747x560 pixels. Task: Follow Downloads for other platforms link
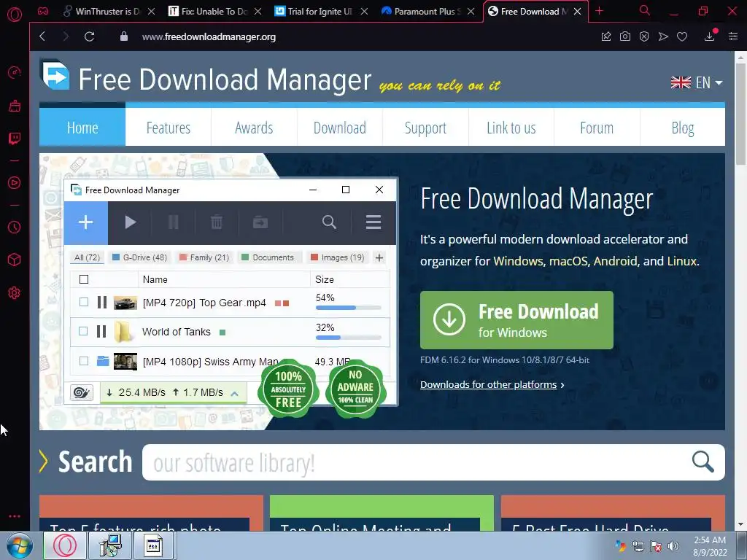(488, 384)
